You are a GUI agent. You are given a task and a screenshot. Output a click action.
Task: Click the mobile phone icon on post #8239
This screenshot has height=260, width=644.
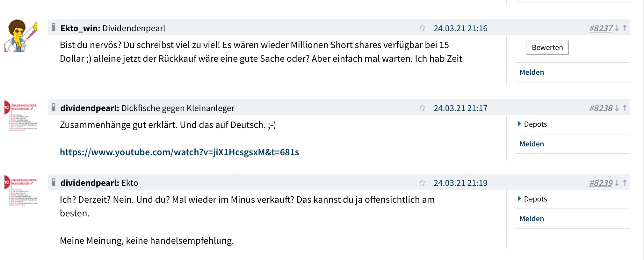click(x=54, y=183)
